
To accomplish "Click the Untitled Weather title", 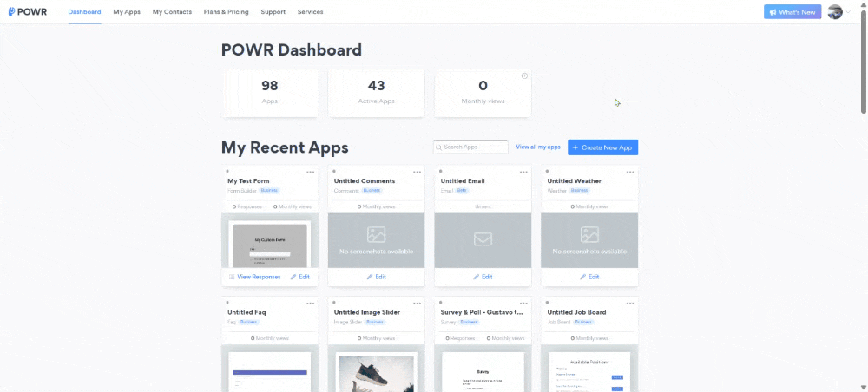I will pos(574,180).
